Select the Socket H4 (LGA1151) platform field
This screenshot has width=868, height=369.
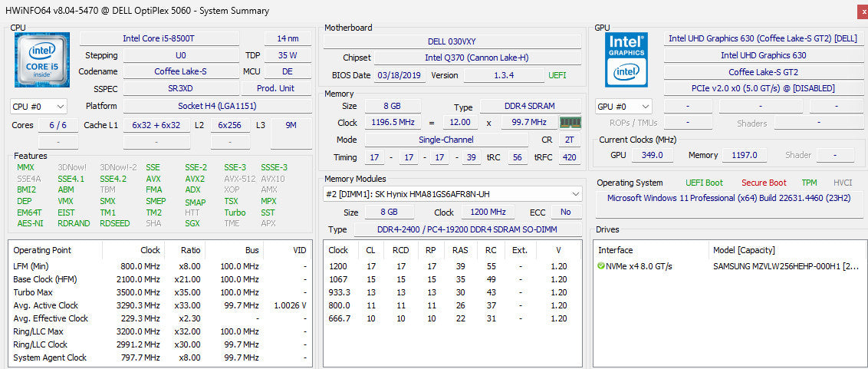coord(217,106)
